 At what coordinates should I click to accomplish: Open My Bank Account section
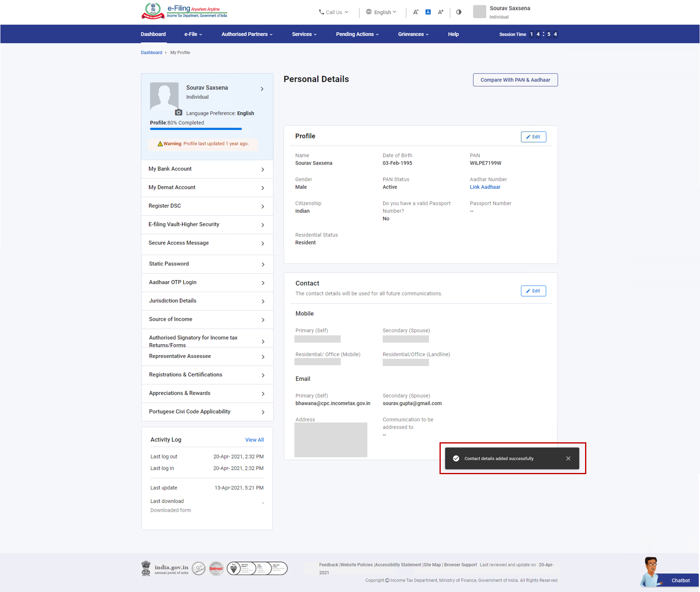[207, 169]
